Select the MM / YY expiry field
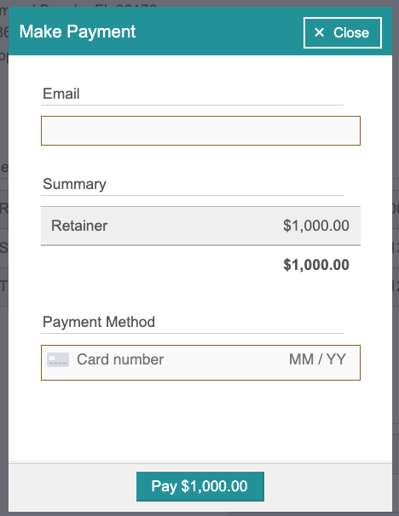The image size is (399, 516). pyautogui.click(x=317, y=360)
